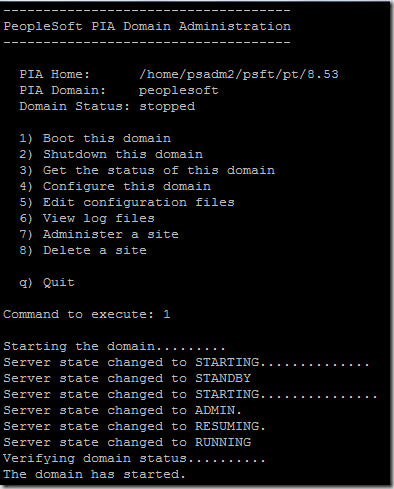Viewport: 394px width, 489px height.
Task: Select menu option 1 Boot this domain
Action: point(95,138)
